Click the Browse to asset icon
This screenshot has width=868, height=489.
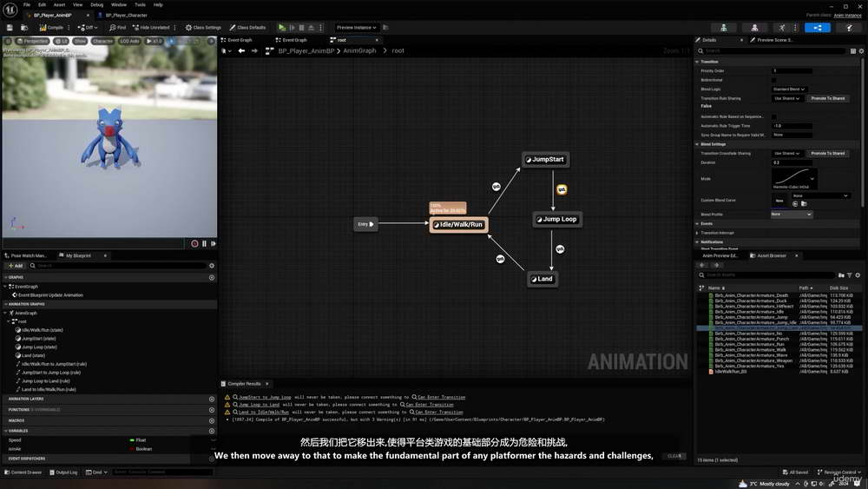(x=24, y=27)
